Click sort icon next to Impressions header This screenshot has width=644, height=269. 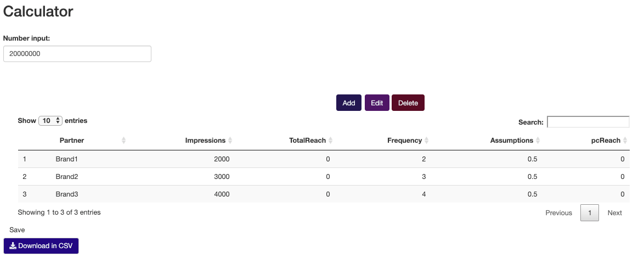pos(230,141)
